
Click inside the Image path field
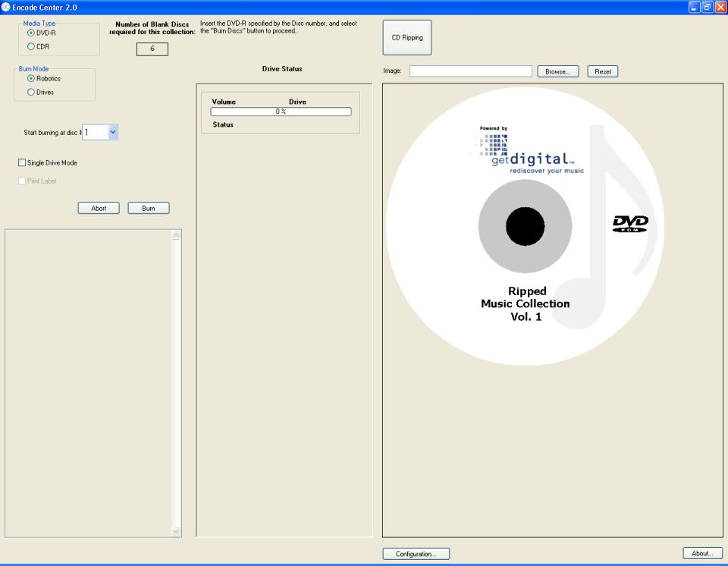470,71
